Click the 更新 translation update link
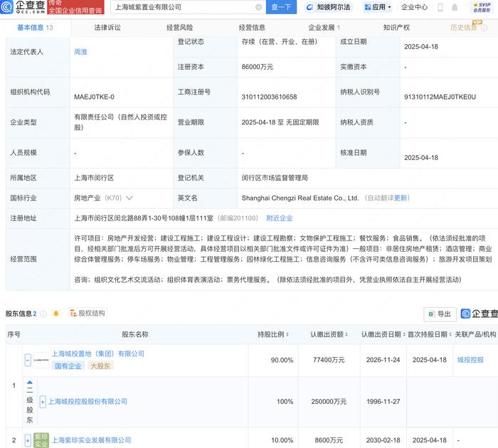The height and width of the screenshot is (448, 498). [401, 198]
